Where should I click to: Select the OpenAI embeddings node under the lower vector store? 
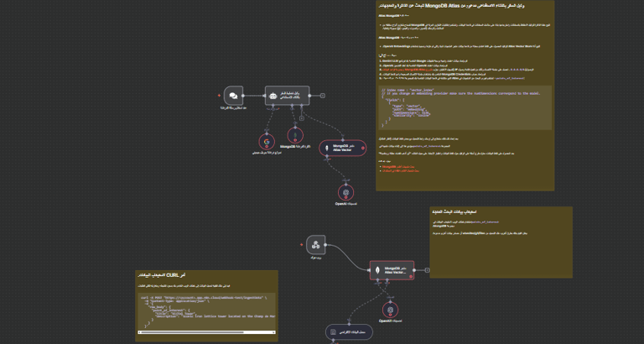point(390,310)
